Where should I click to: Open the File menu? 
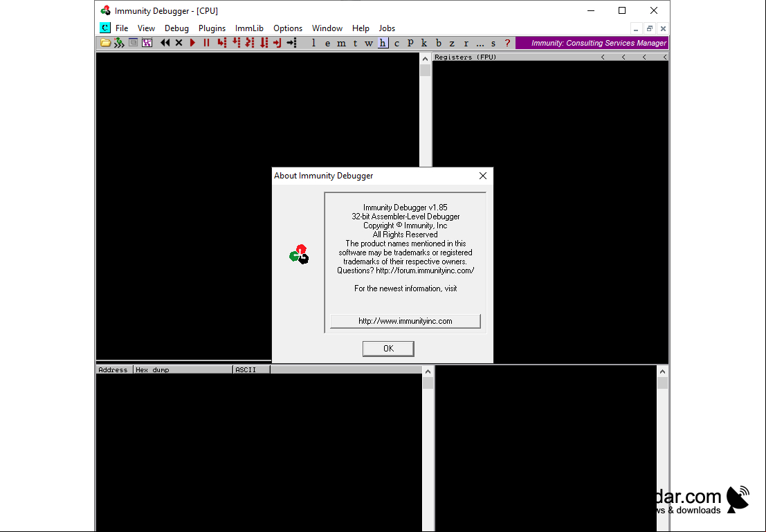[x=122, y=28]
